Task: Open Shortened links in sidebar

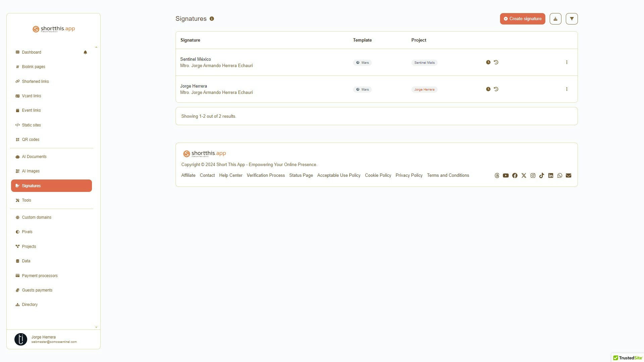Action: click(x=35, y=82)
